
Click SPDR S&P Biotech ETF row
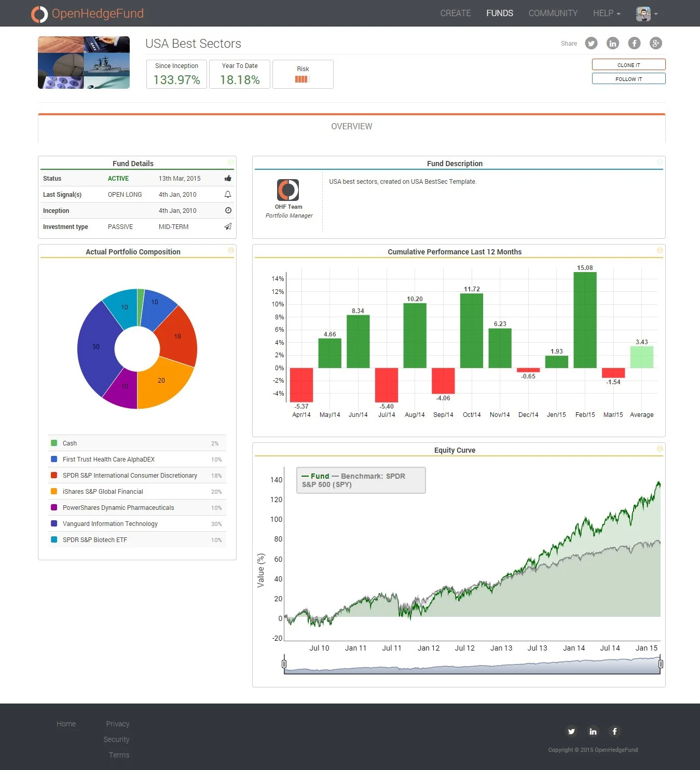pyautogui.click(x=137, y=539)
